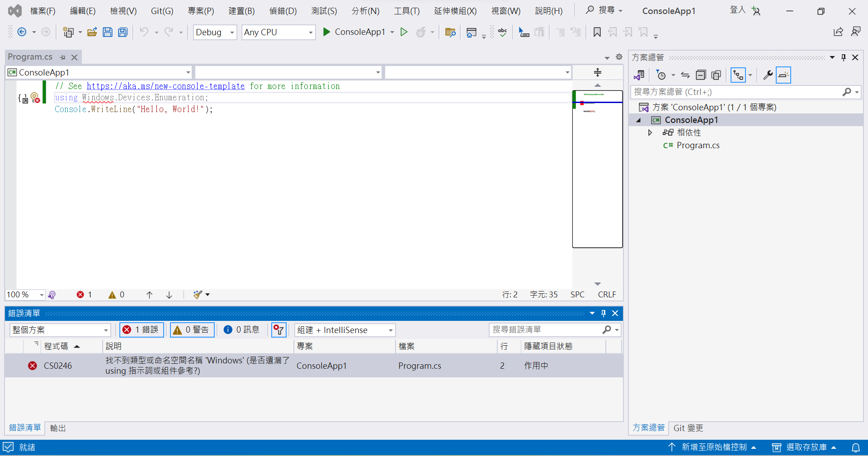Screen dimensions: 868x456
Task: Open the new project toolbar icon
Action: click(68, 32)
